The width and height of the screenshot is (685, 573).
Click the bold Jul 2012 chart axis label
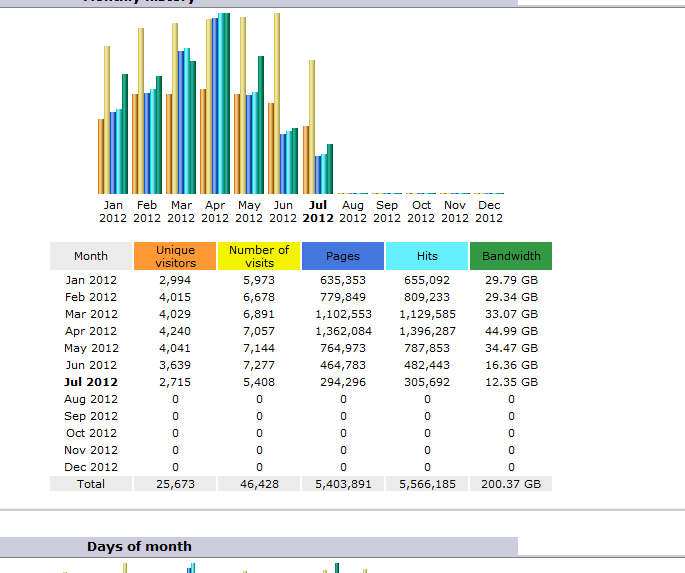(x=318, y=211)
